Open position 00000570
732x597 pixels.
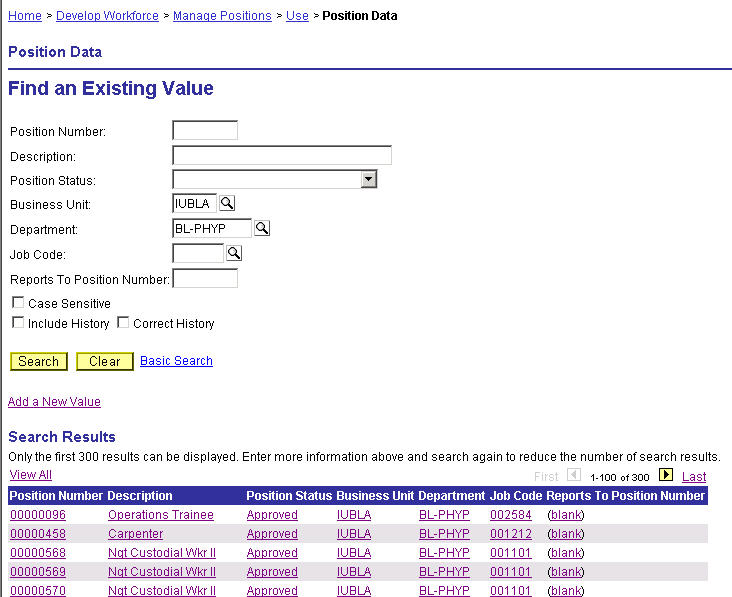pyautogui.click(x=38, y=590)
